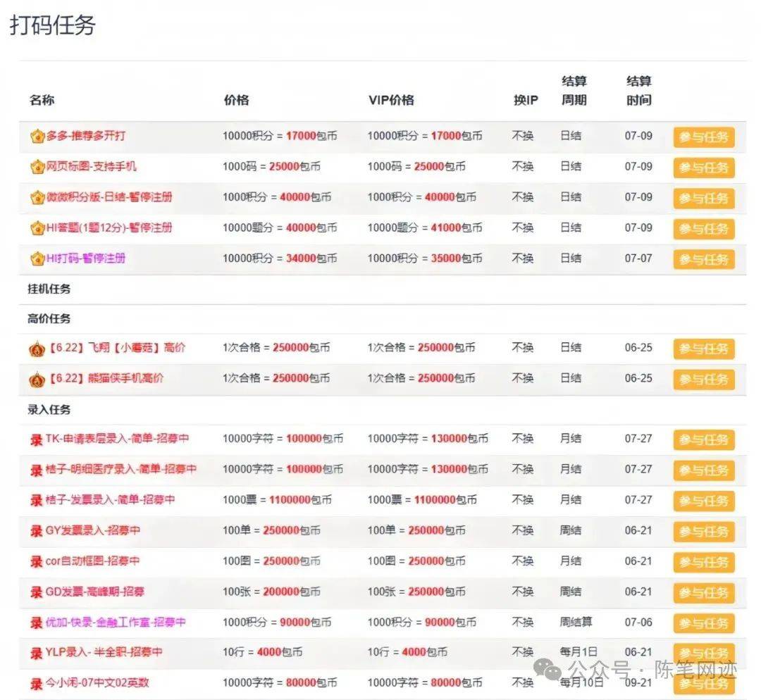
Task: Click the 10000题分 = 41000包币 VIP price
Action: [425, 227]
